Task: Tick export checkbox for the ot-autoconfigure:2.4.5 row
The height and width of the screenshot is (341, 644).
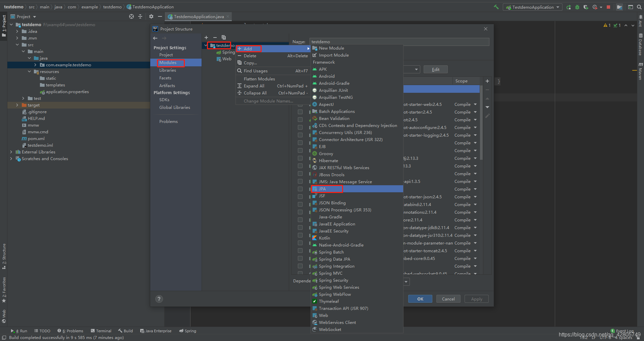Action: (x=300, y=128)
